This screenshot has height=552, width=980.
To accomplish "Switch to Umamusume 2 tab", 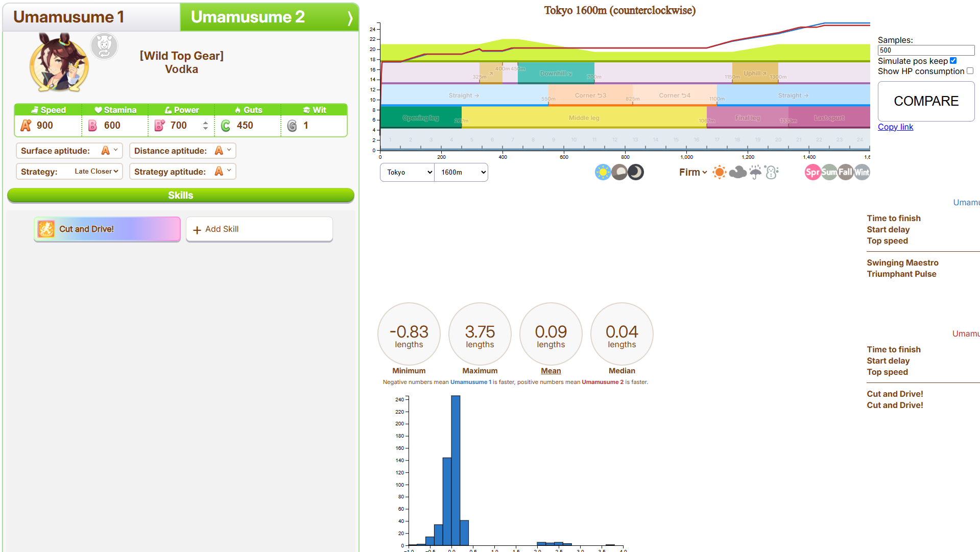I will [x=269, y=17].
